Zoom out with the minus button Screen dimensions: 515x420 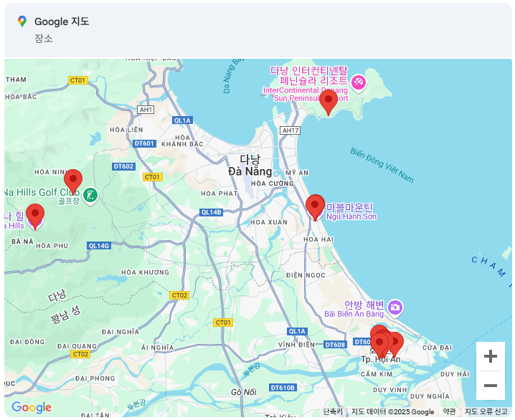click(x=491, y=385)
